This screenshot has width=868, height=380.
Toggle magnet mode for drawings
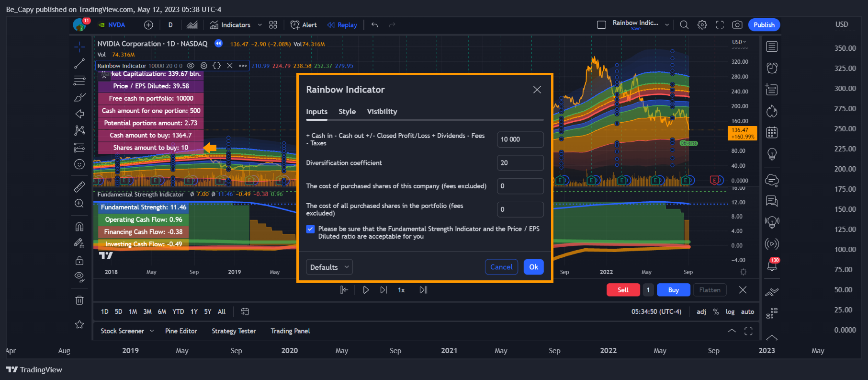click(x=79, y=227)
